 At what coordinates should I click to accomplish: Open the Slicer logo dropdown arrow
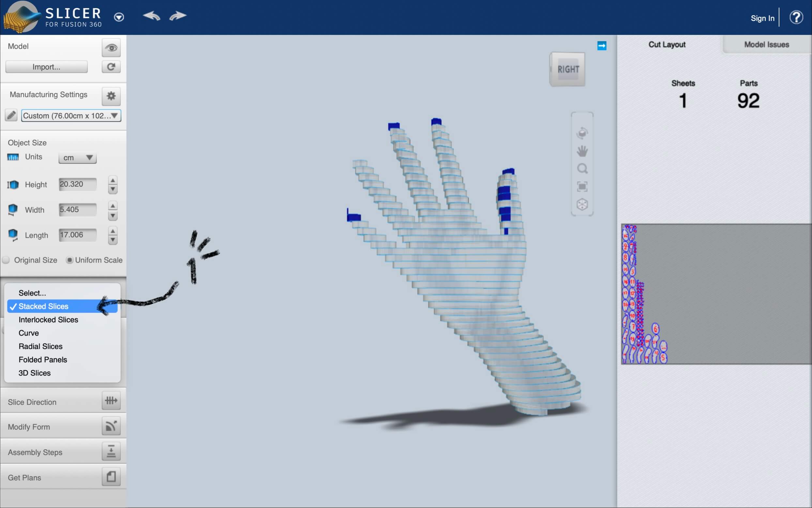tap(119, 17)
